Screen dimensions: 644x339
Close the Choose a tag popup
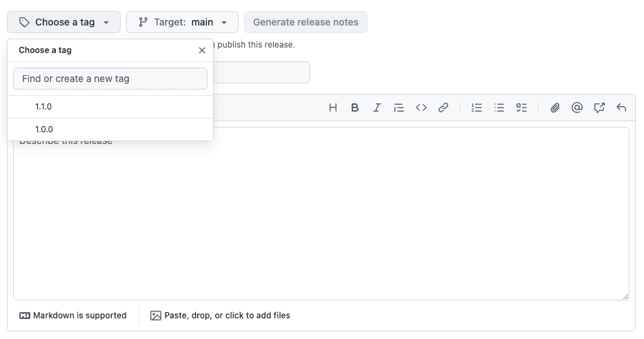pyautogui.click(x=201, y=50)
